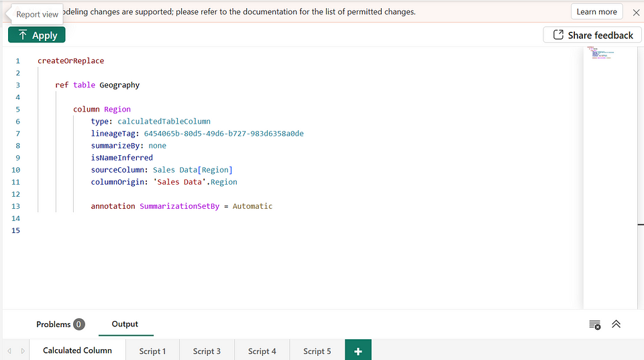Image resolution: width=644 pixels, height=360 pixels.
Task: Click the external link icon beside Share feedback
Action: tap(558, 35)
